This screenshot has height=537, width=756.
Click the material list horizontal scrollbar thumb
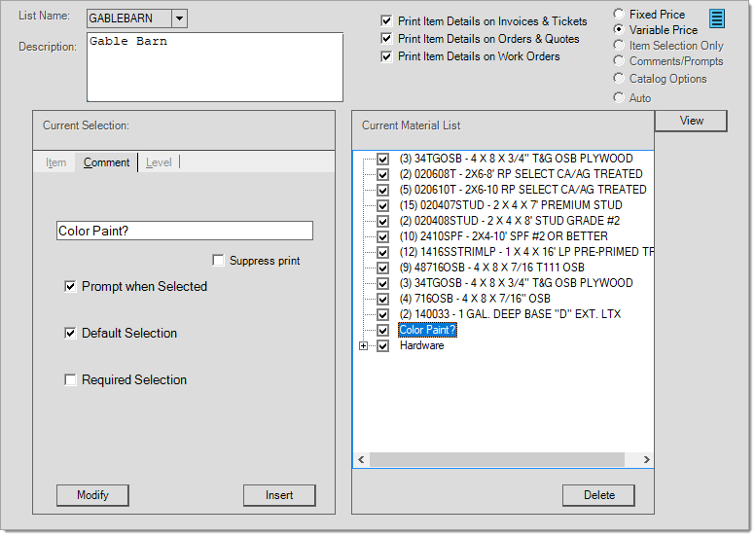click(497, 460)
